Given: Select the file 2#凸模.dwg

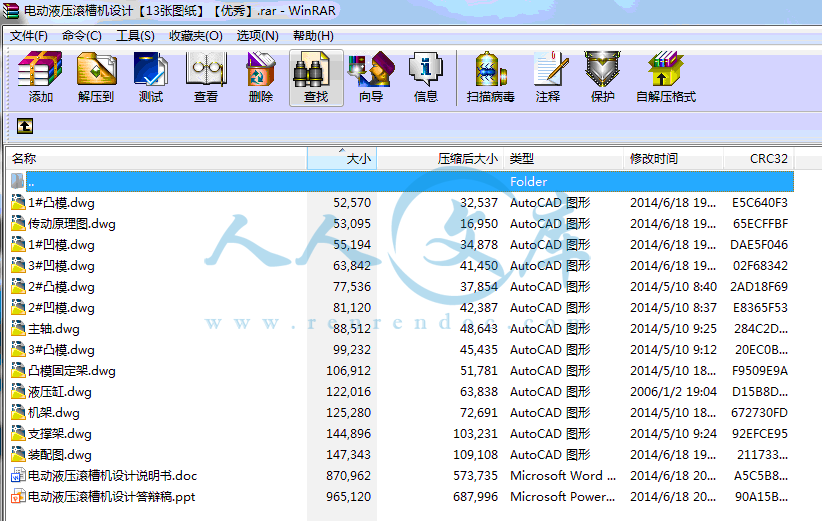Looking at the screenshot, I should click(61, 287).
